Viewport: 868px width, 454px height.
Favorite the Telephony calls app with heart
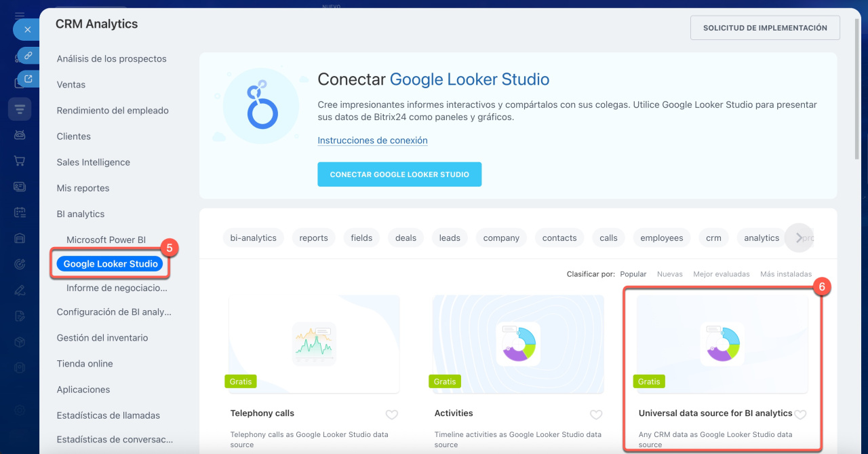(391, 415)
